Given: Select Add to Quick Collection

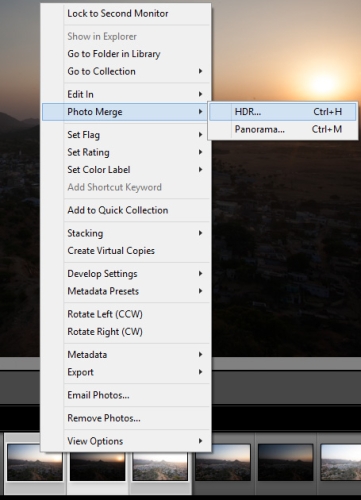Looking at the screenshot, I should click(126, 210).
